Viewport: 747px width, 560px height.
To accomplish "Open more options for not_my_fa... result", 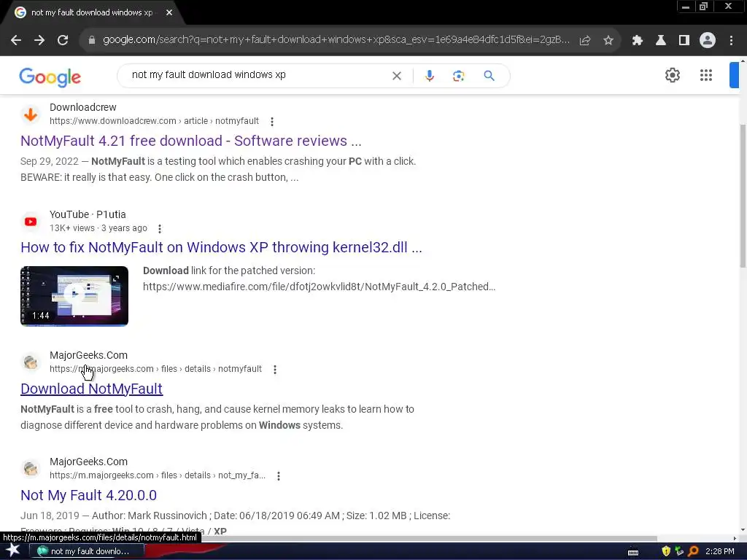I will point(279,475).
